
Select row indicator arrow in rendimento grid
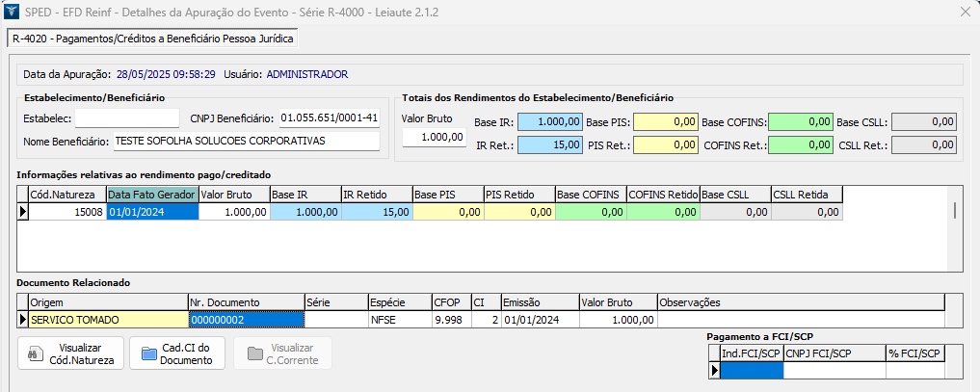coord(23,212)
